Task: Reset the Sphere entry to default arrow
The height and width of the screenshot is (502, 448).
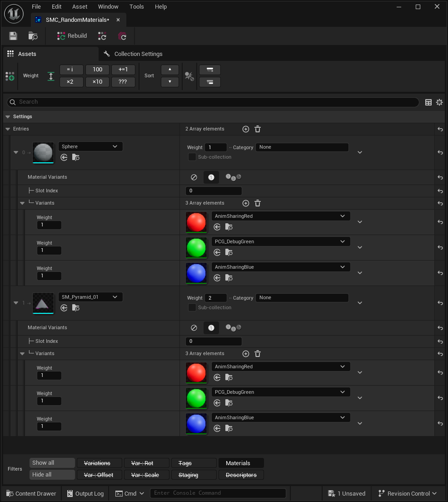Action: (440, 152)
